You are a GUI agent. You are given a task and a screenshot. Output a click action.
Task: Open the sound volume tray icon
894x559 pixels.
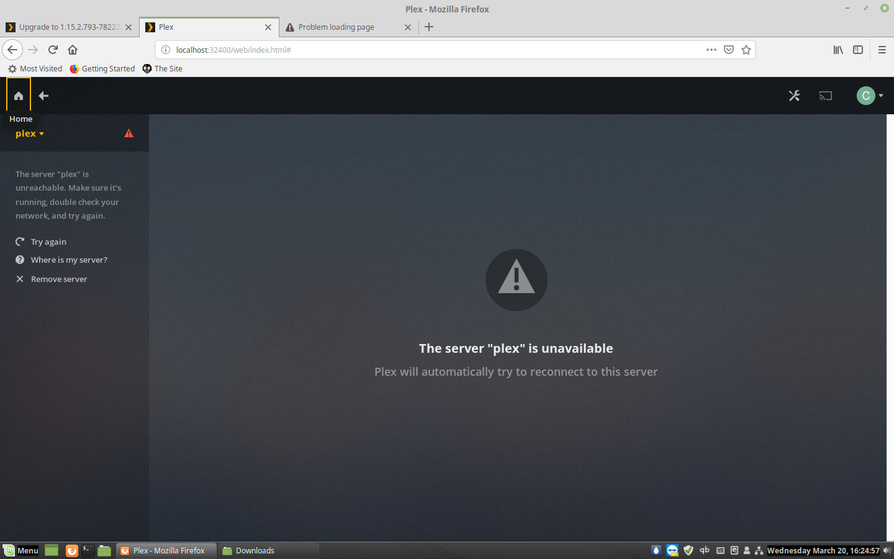pos(887,550)
